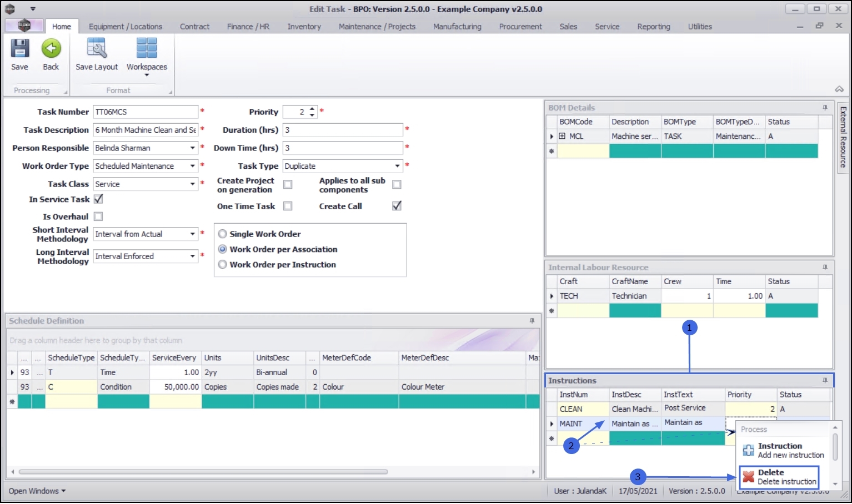Select the Single Work Order radio button
This screenshot has width=852, height=504.
coord(223,234)
